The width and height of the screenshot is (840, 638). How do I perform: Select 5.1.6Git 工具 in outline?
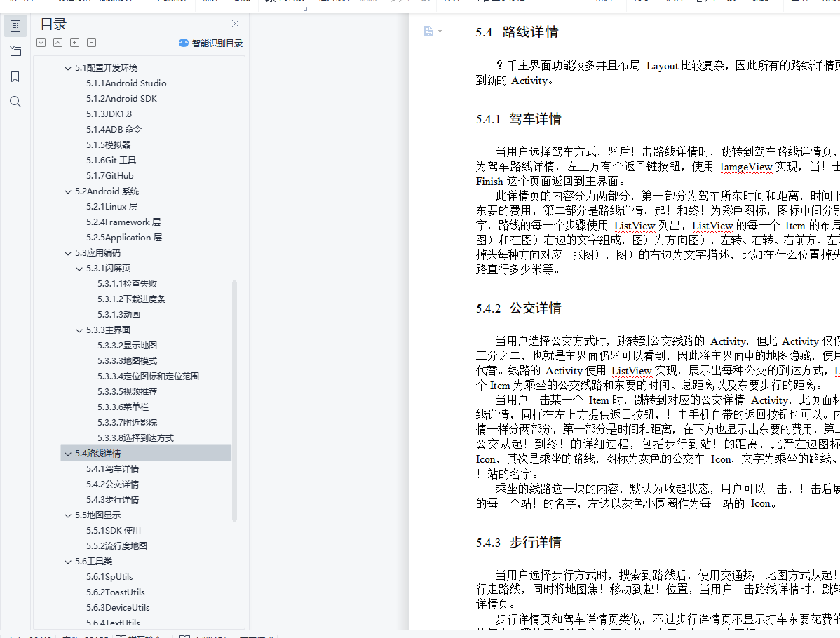(x=111, y=160)
